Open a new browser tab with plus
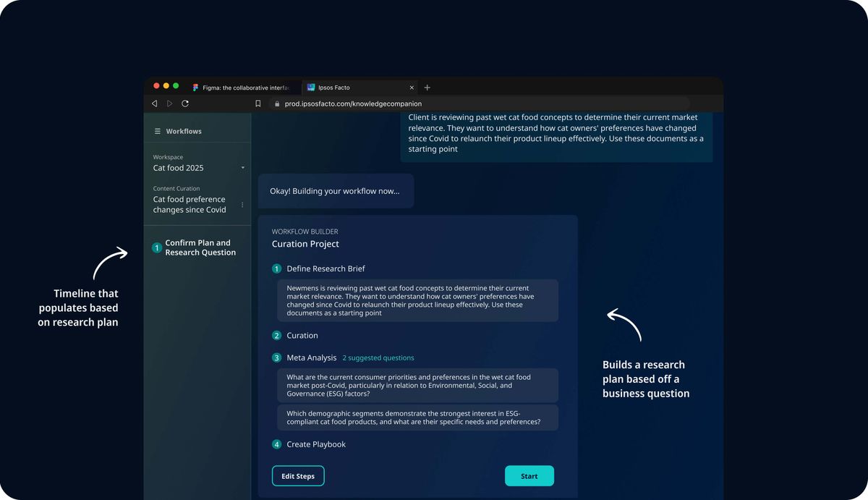 tap(427, 88)
